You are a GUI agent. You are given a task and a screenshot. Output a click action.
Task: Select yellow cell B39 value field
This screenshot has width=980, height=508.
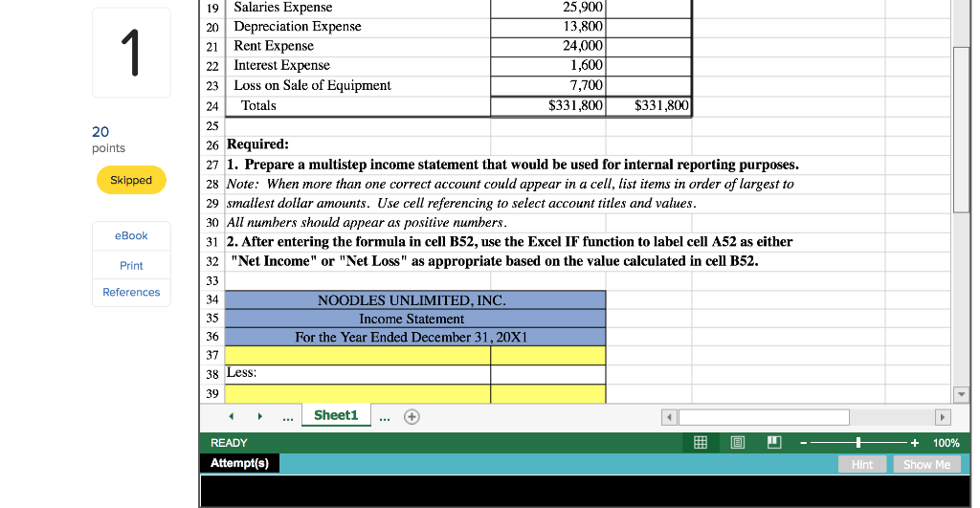[x=548, y=394]
